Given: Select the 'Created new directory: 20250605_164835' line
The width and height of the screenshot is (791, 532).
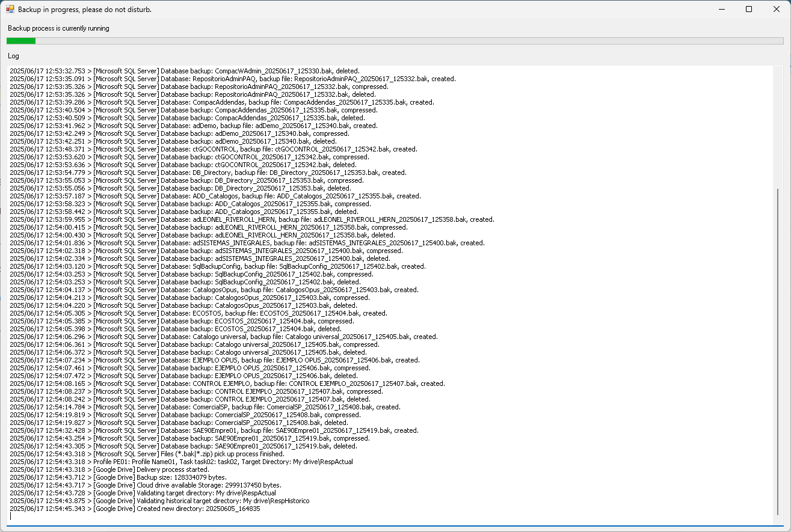Looking at the screenshot, I should (x=135, y=509).
